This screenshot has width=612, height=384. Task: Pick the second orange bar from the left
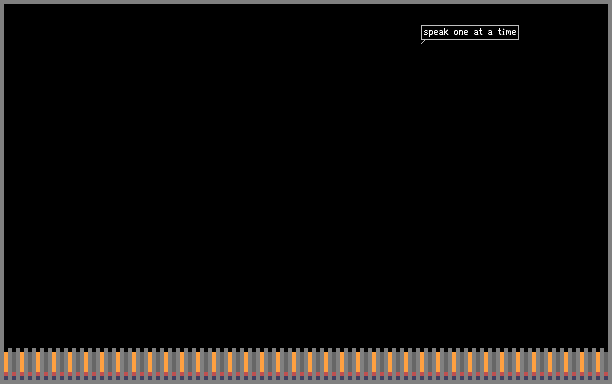pyautogui.click(x=22, y=362)
